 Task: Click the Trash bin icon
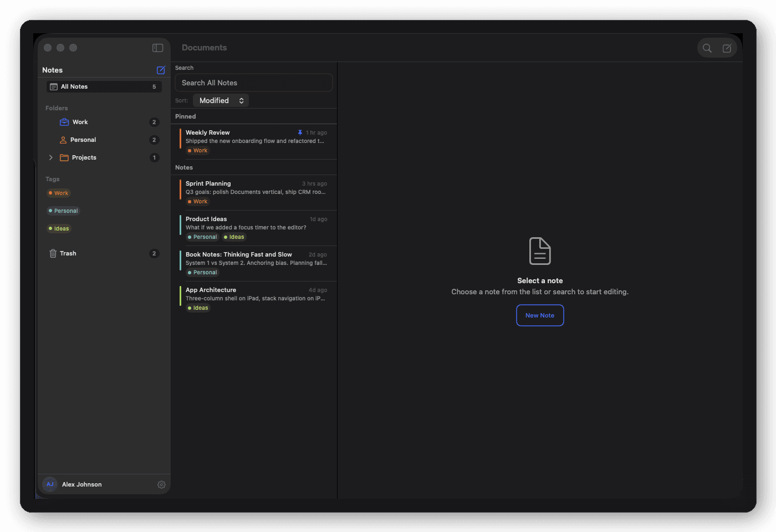(53, 253)
